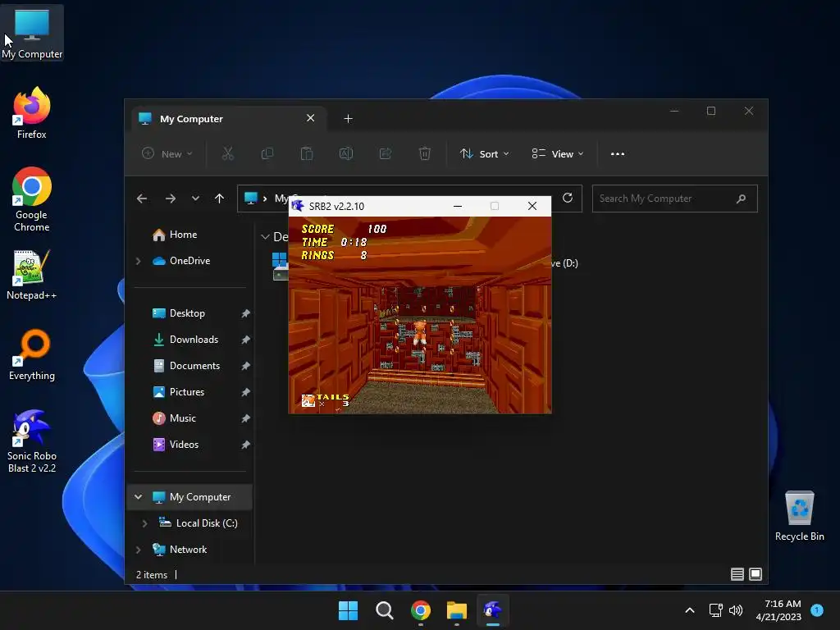Minimize the SRB2 v2.2.10 window

click(x=458, y=206)
